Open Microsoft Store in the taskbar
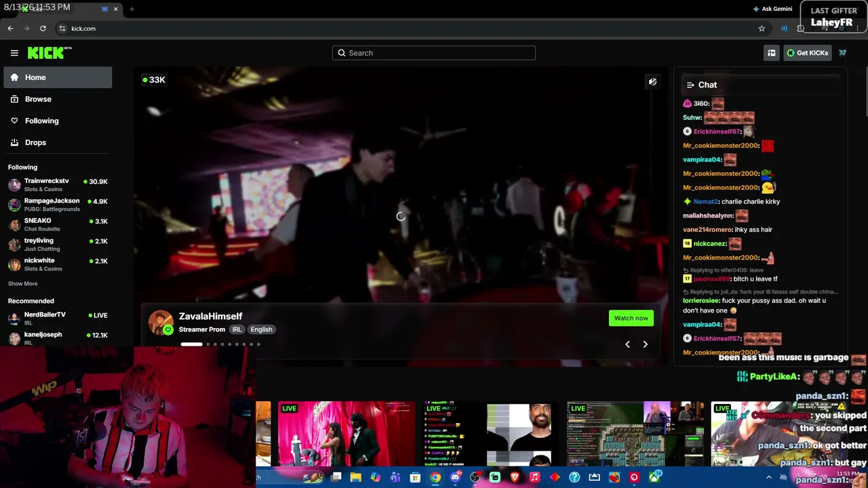The image size is (868, 488). click(415, 478)
